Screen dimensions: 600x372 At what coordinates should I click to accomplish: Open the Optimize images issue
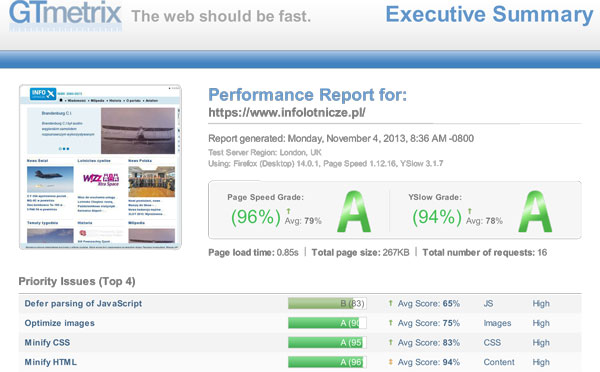point(59,323)
